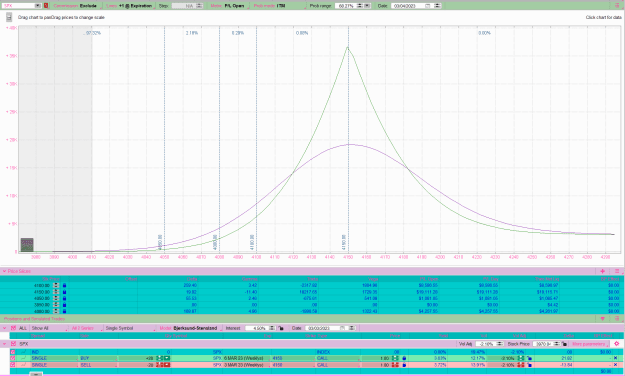Open the Show All filter menu
Image resolution: width=625 pixels, height=376 pixels.
49,328
